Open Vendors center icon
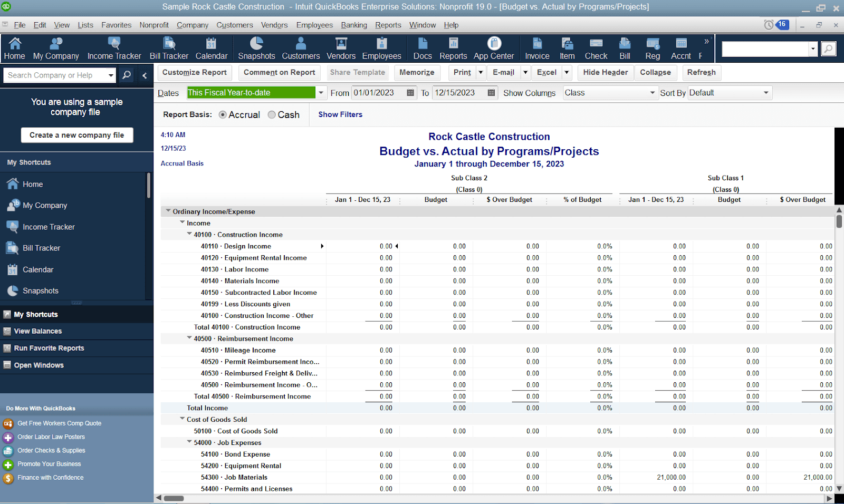The width and height of the screenshot is (844, 504). tap(341, 49)
